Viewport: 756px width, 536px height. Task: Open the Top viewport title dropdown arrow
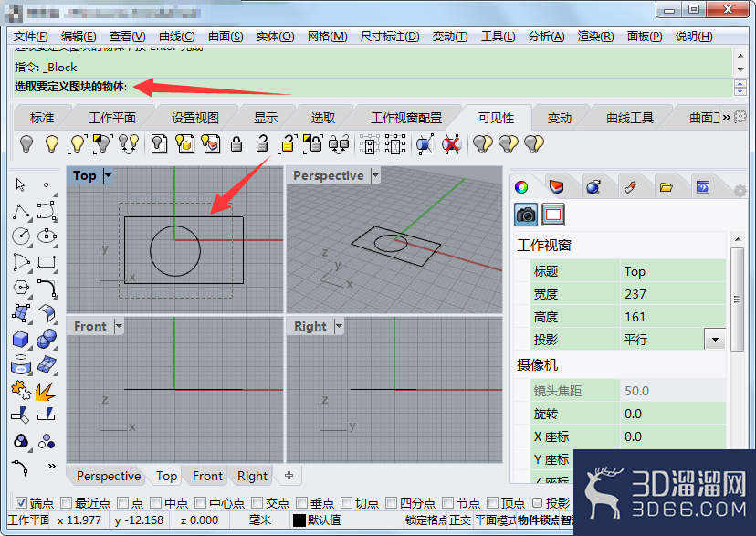(108, 175)
